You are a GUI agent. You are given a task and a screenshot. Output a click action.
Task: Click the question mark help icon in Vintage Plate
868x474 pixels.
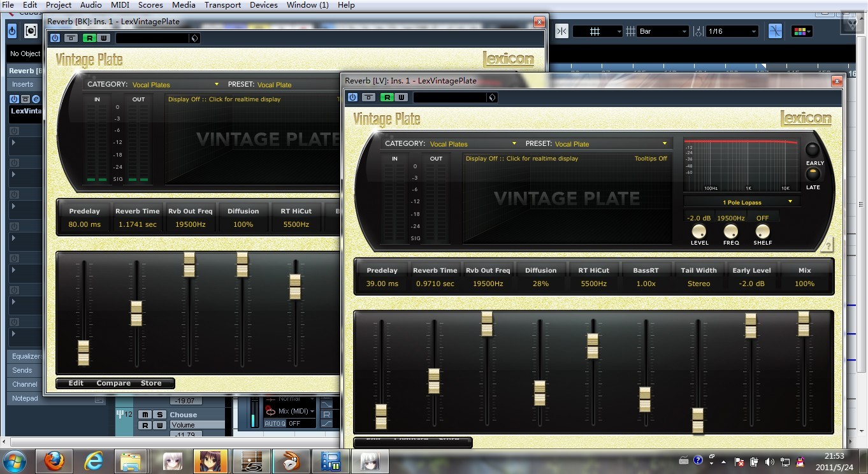coord(827,246)
